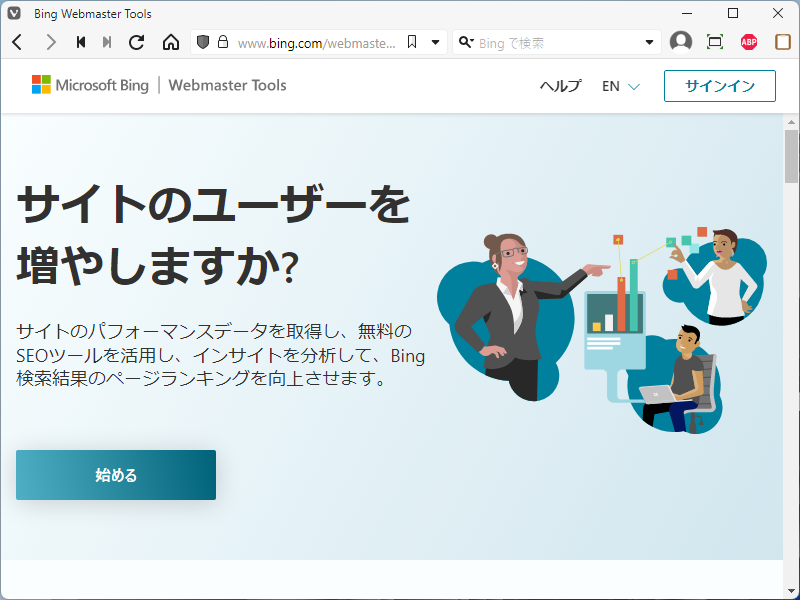View site security lock info
The image size is (800, 600).
(x=222, y=42)
